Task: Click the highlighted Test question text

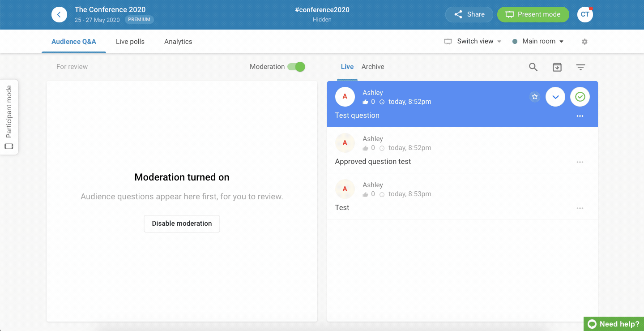Action: tap(357, 116)
